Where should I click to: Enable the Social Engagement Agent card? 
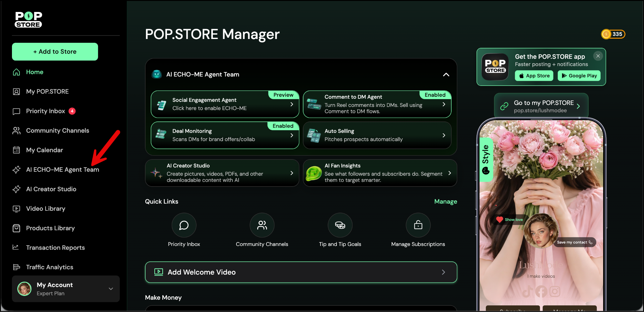coord(225,104)
